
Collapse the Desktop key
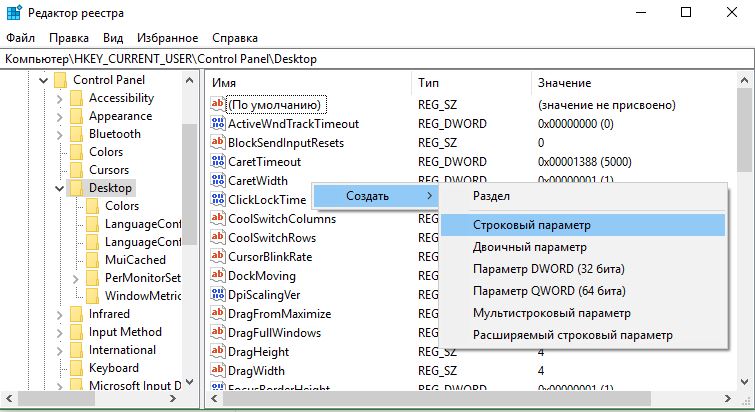[x=59, y=189]
